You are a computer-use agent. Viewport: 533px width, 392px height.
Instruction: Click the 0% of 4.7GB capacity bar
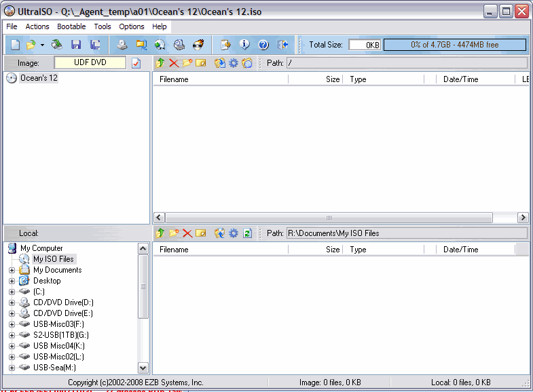(x=455, y=45)
